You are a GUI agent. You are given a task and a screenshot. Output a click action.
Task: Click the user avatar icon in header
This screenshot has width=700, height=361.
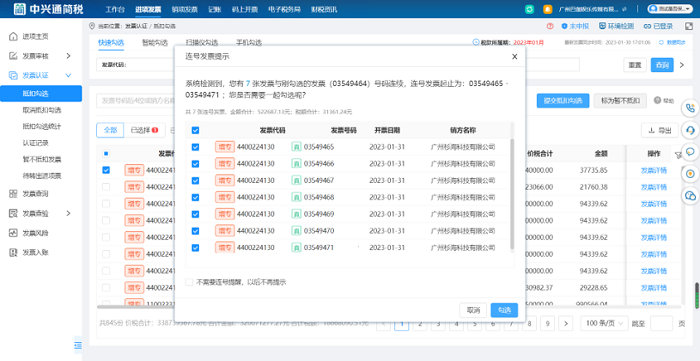[x=654, y=9]
